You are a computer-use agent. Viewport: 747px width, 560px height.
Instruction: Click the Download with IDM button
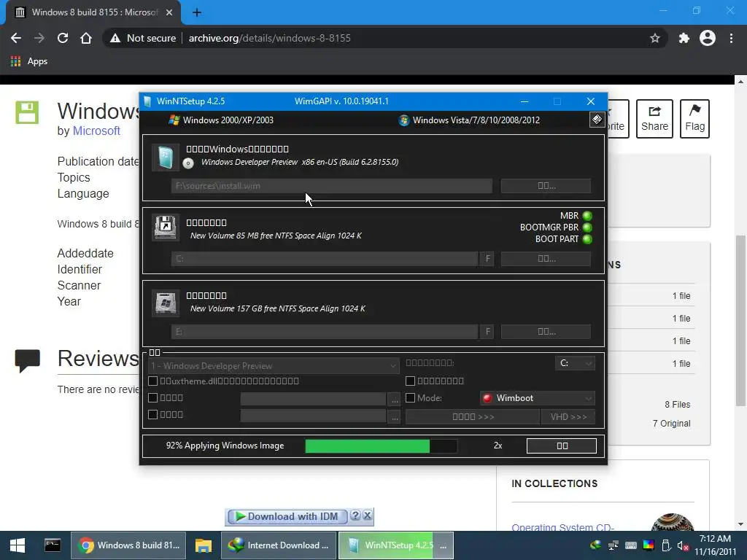coord(287,517)
